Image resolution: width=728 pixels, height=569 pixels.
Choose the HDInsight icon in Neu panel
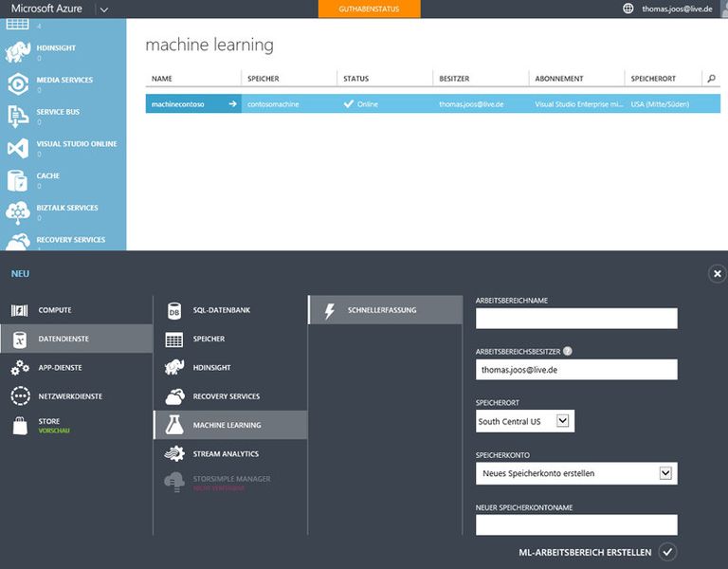pos(174,367)
